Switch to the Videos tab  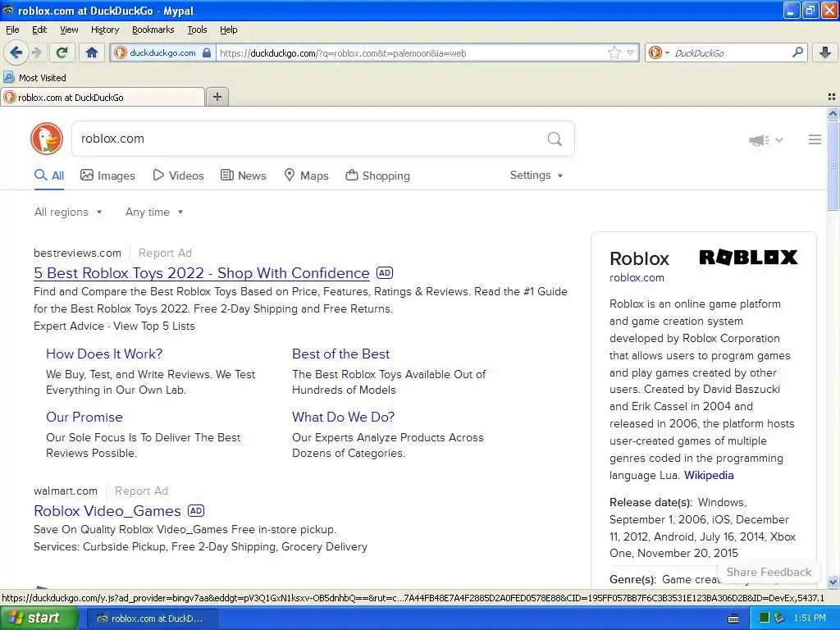[x=178, y=176]
